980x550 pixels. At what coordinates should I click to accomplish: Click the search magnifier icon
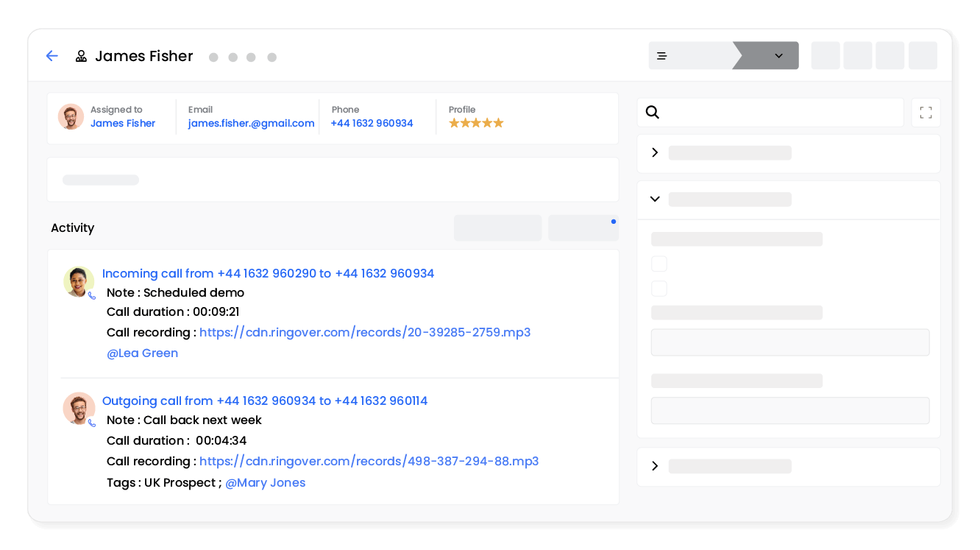652,113
